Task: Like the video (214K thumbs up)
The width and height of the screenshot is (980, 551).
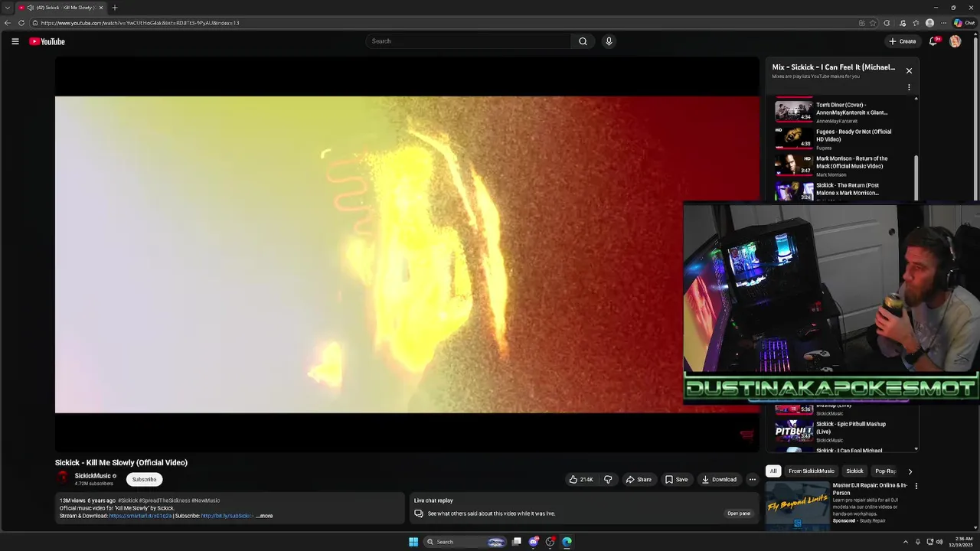Action: click(x=581, y=480)
